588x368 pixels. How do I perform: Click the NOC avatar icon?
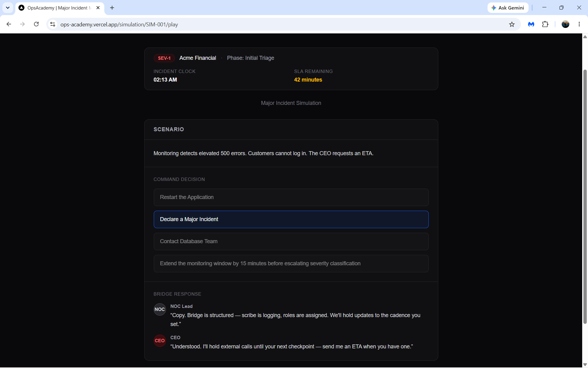160,309
